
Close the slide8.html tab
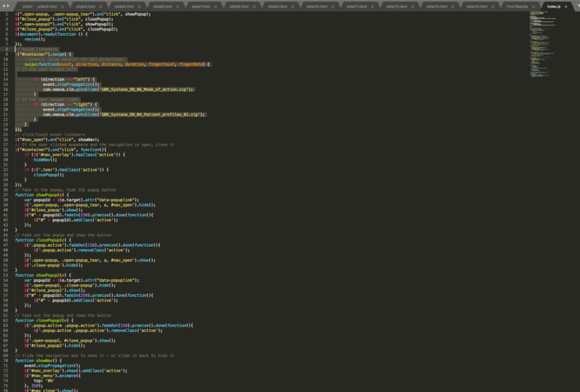(x=254, y=6)
